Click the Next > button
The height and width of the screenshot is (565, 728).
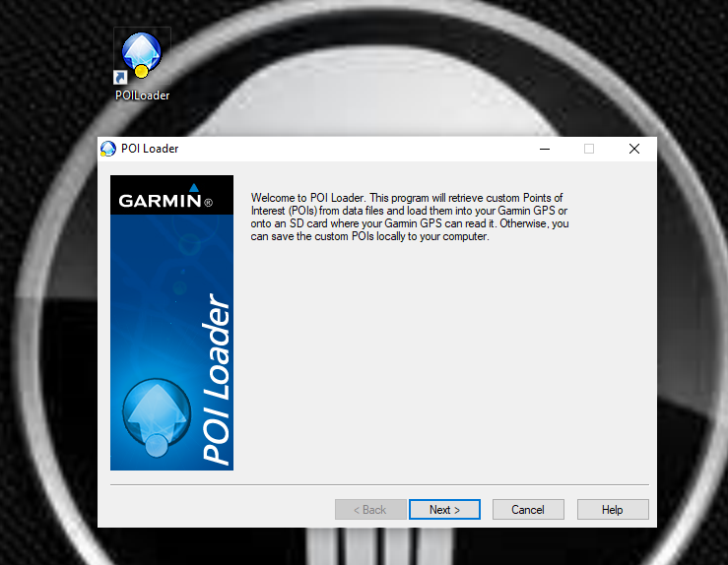(x=444, y=509)
